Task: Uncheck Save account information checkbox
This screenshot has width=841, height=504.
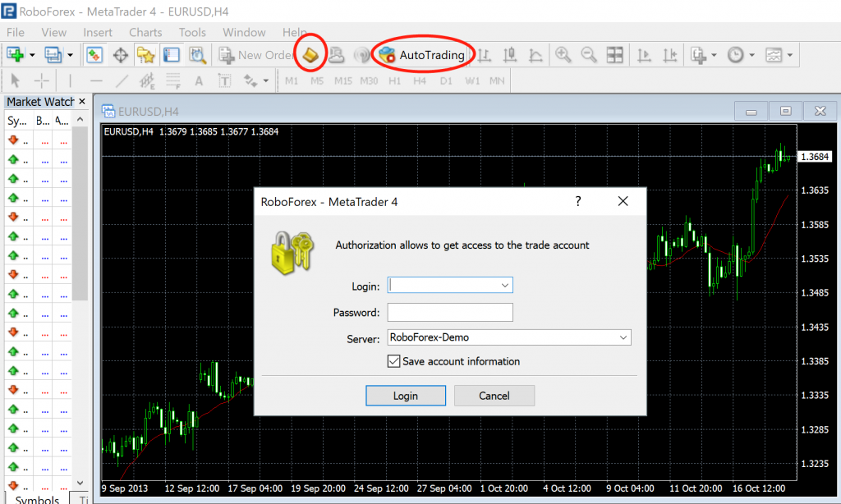Action: (x=393, y=361)
